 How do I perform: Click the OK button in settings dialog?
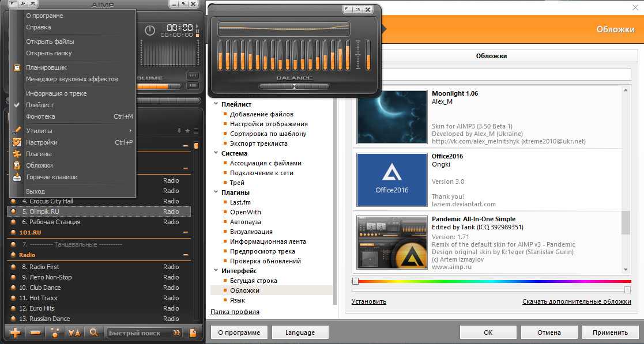[x=488, y=332]
